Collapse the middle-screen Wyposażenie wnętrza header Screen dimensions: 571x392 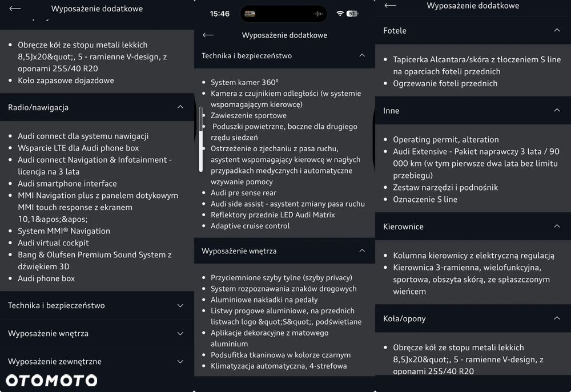pyautogui.click(x=284, y=251)
